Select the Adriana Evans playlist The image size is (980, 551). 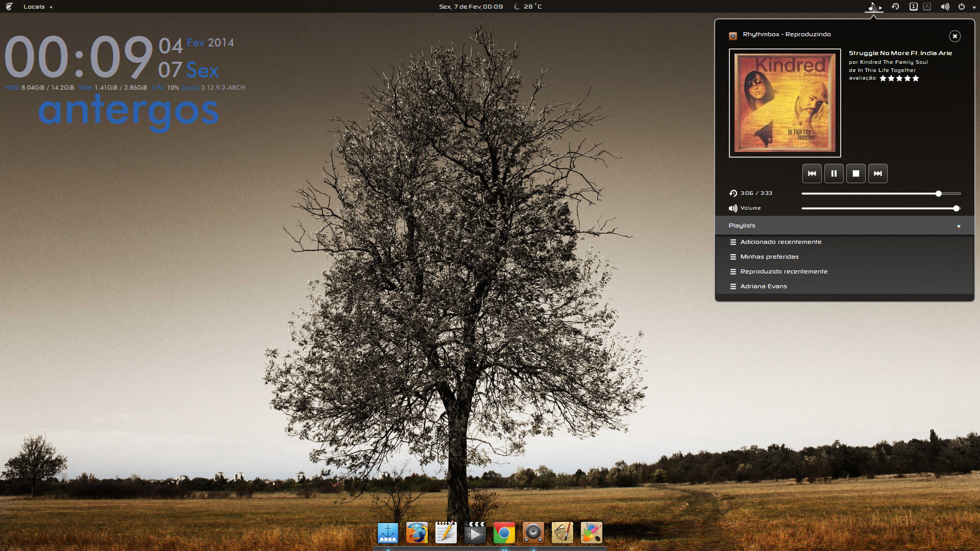pyautogui.click(x=845, y=286)
